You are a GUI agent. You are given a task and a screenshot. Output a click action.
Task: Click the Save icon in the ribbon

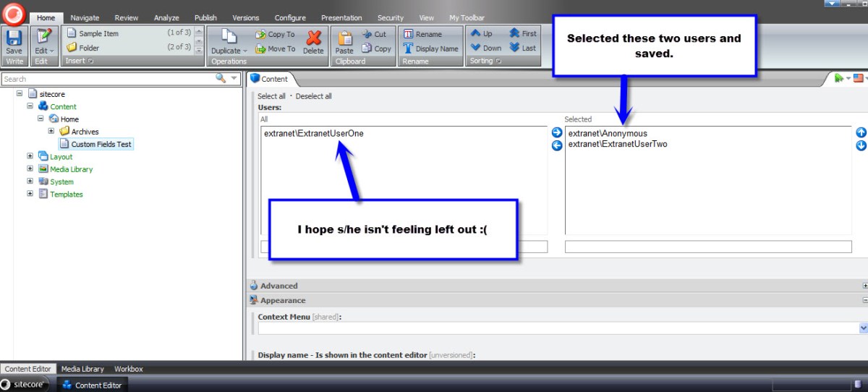14,38
